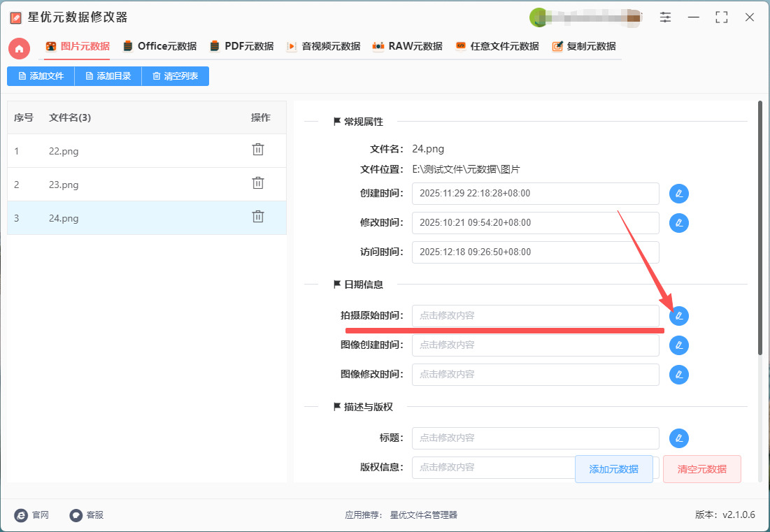Click the 常规属性 section heading
Viewport: 770px width, 532px height.
click(x=359, y=122)
